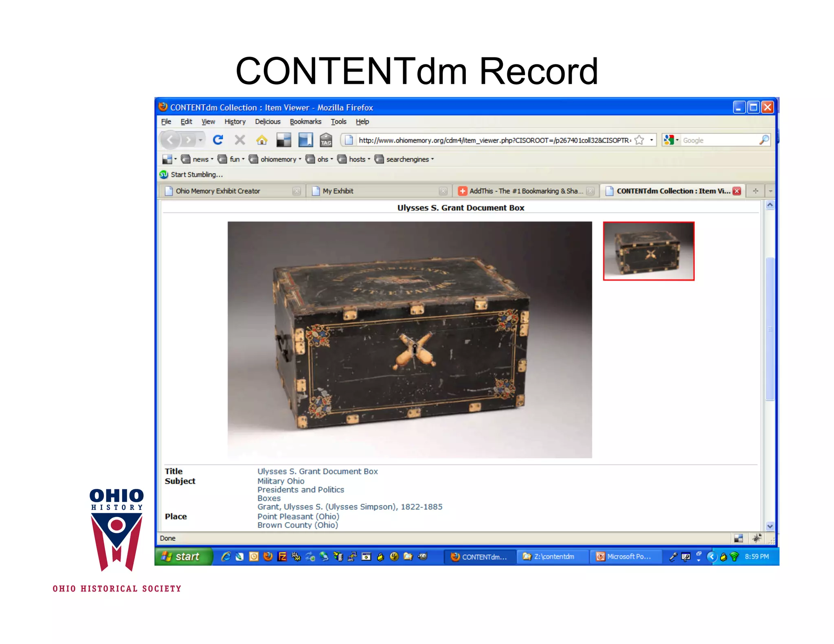Tag this page with Delicious TAG button
The image size is (834, 644).
(x=326, y=140)
